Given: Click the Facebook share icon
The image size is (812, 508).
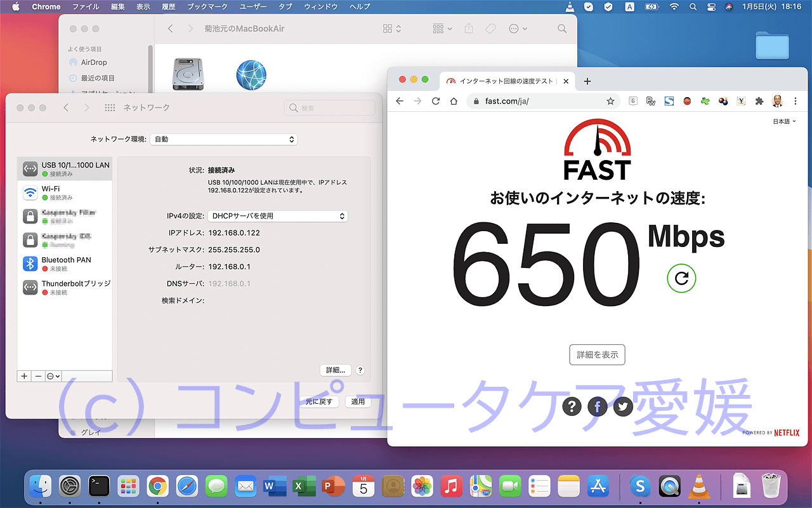Looking at the screenshot, I should 597,406.
